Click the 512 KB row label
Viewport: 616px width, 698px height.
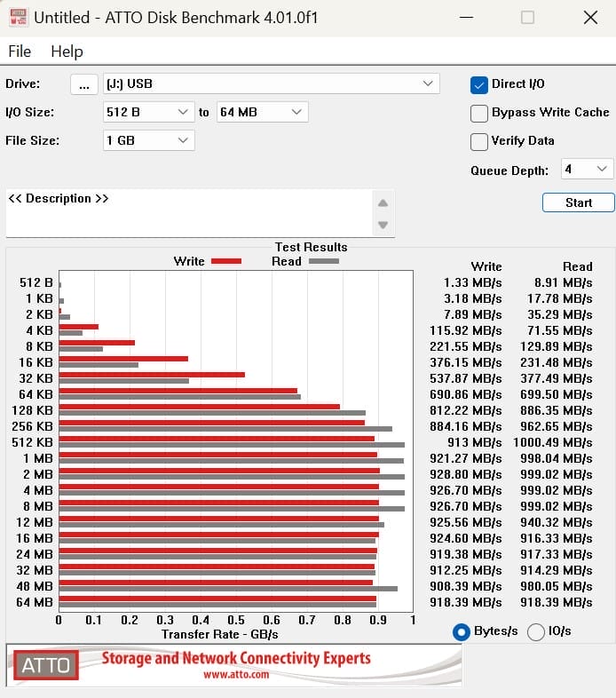coord(33,442)
